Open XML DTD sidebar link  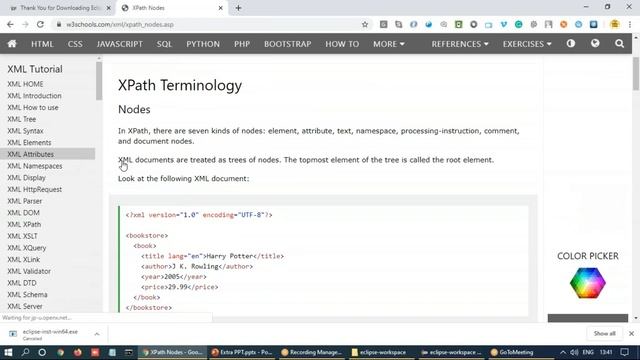[x=22, y=283]
